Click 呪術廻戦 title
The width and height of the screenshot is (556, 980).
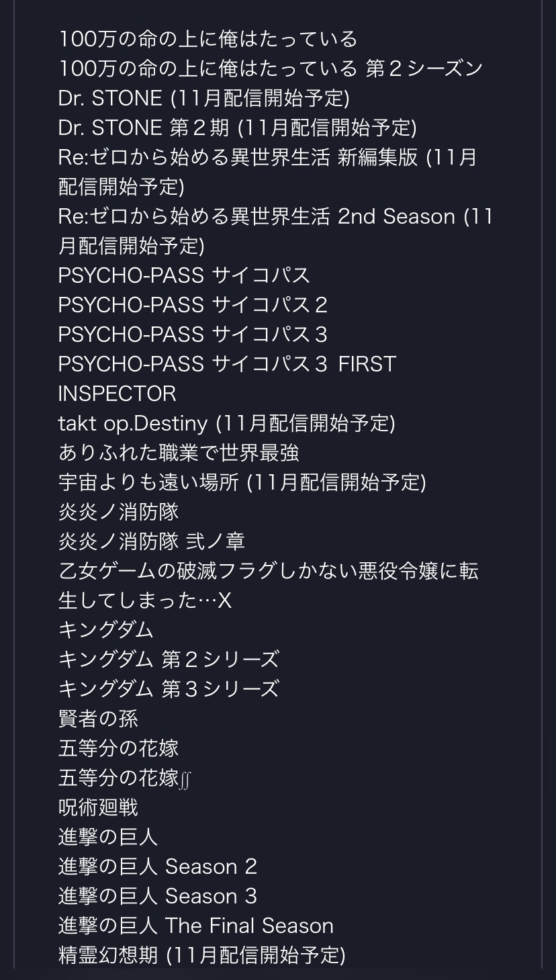[x=98, y=807]
